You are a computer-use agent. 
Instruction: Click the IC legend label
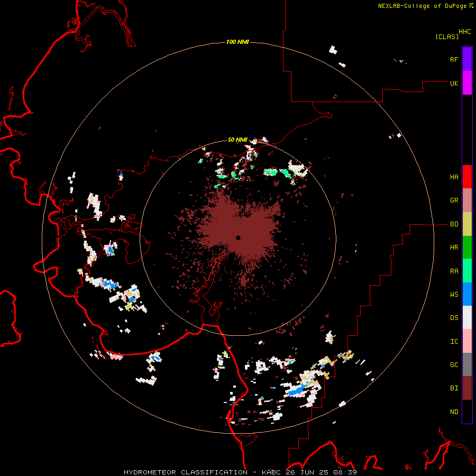pos(454,342)
